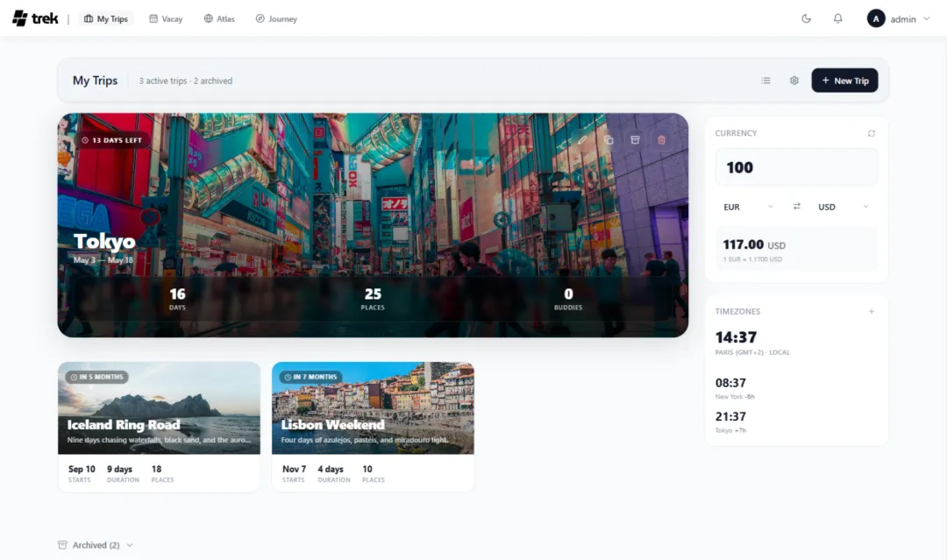This screenshot has width=947, height=560.
Task: Swap EUR and USD with the arrows icon
Action: [x=796, y=207]
